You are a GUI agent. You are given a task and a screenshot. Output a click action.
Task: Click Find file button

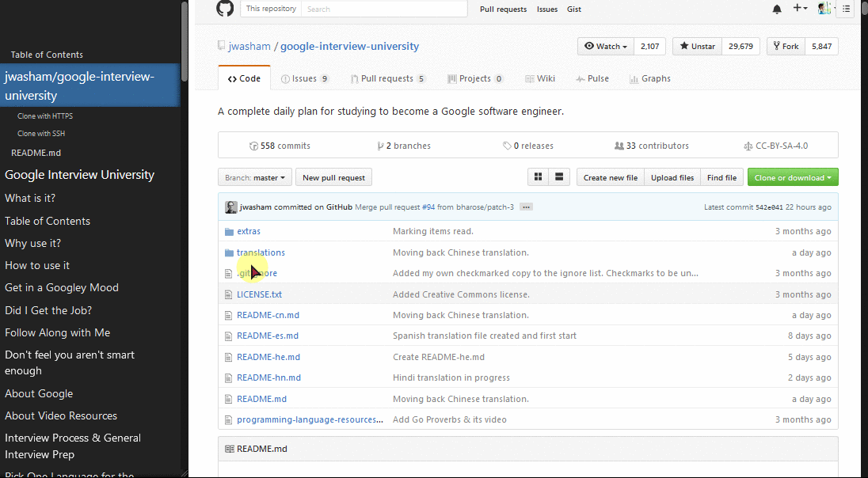[x=721, y=177]
